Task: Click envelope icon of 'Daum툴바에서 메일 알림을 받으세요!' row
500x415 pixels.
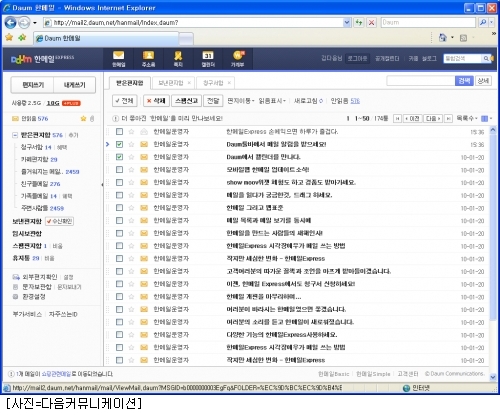Action: coord(144,144)
